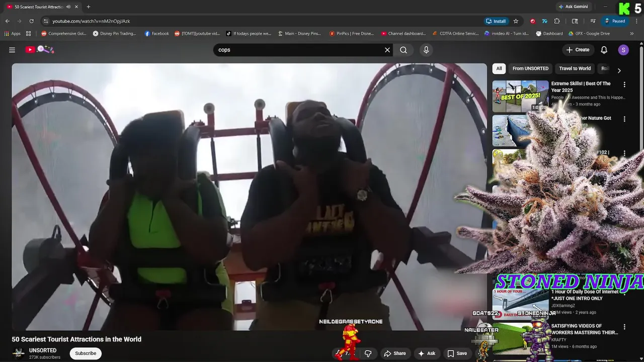Open the 'Best of 2025' video thumbnail

pyautogui.click(x=520, y=96)
